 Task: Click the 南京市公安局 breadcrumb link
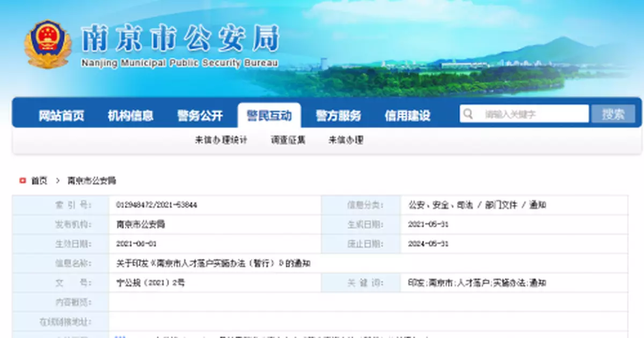91,181
